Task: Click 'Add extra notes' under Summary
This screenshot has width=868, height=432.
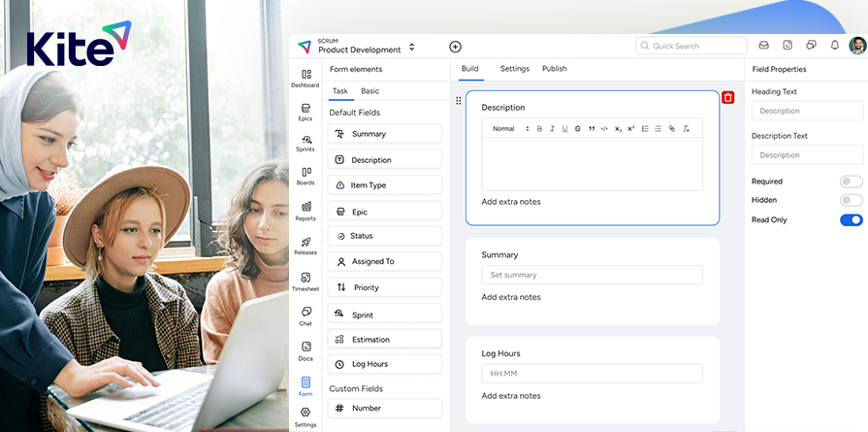Action: [x=511, y=297]
